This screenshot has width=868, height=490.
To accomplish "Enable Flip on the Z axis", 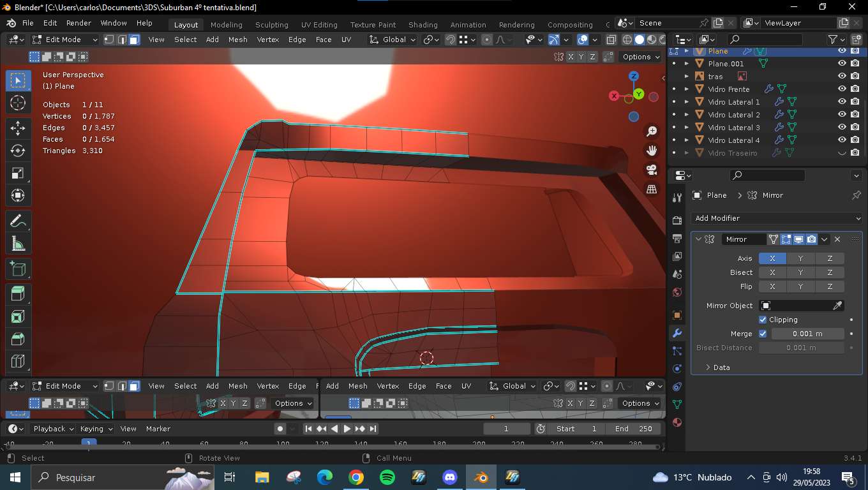I will (x=830, y=286).
